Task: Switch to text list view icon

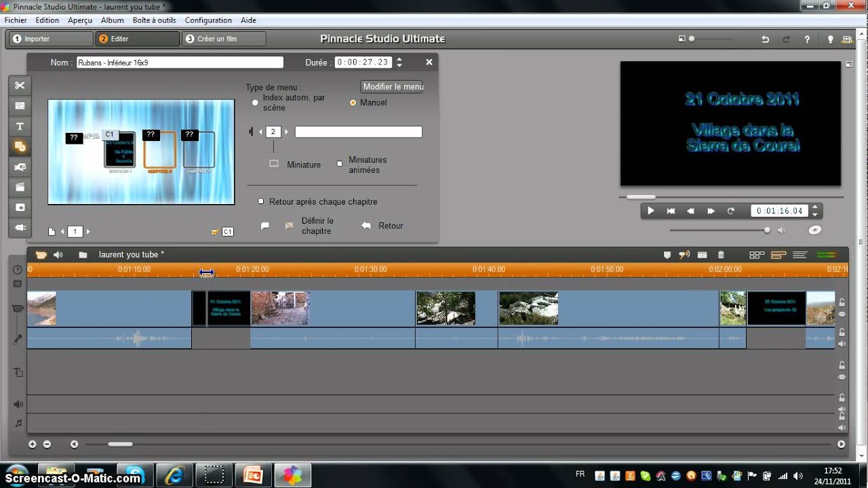Action: coord(800,255)
